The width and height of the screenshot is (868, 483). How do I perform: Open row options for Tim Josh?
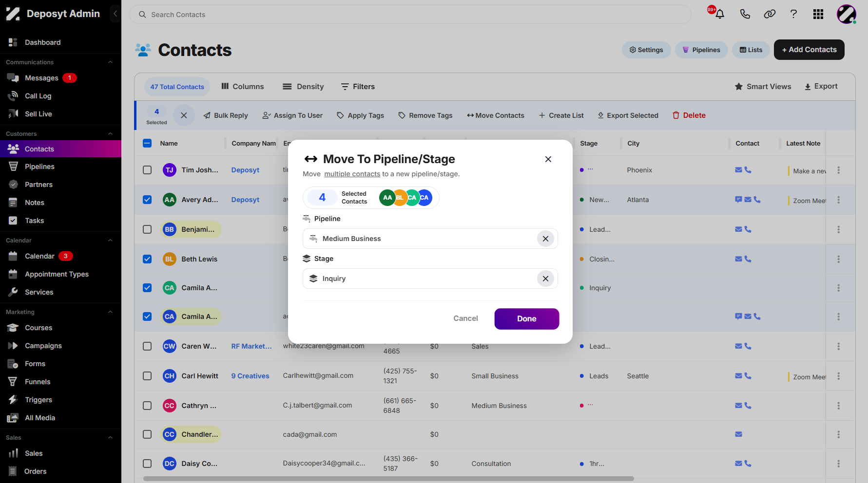(x=838, y=170)
